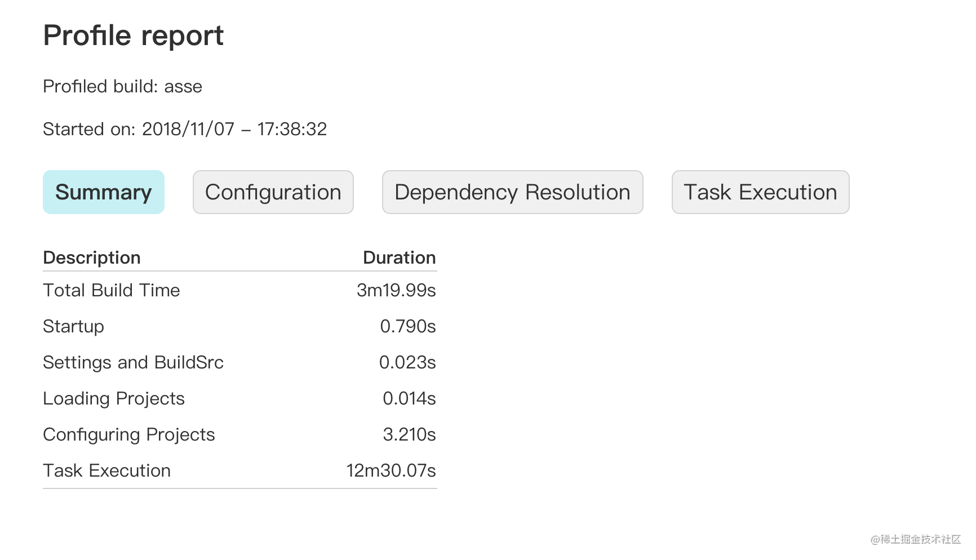Select the Task Execution tab
The image size is (976, 560).
pos(761,192)
